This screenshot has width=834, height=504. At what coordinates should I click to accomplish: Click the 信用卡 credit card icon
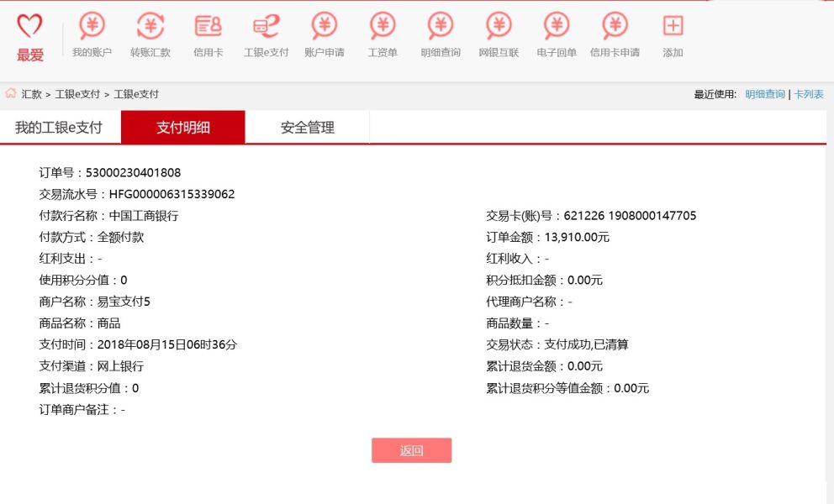point(208,27)
